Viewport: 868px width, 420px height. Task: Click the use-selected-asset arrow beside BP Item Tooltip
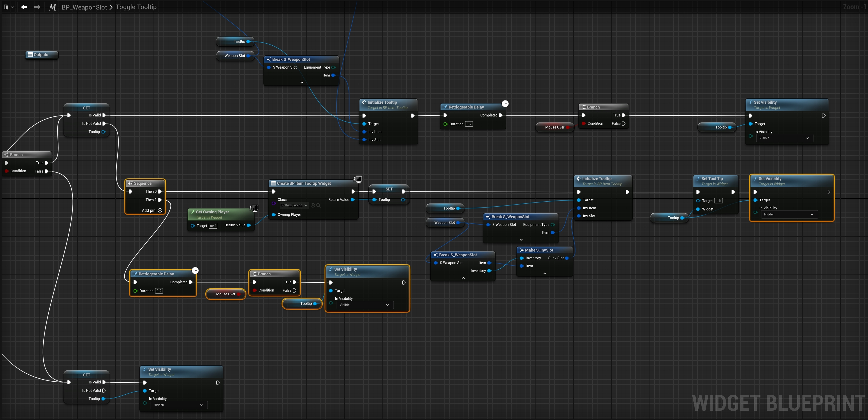click(313, 205)
